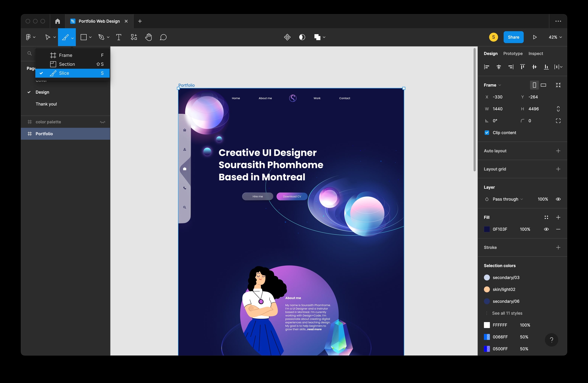Image resolution: width=588 pixels, height=383 pixels.
Task: Show the hidden color palette layer
Action: 103,122
